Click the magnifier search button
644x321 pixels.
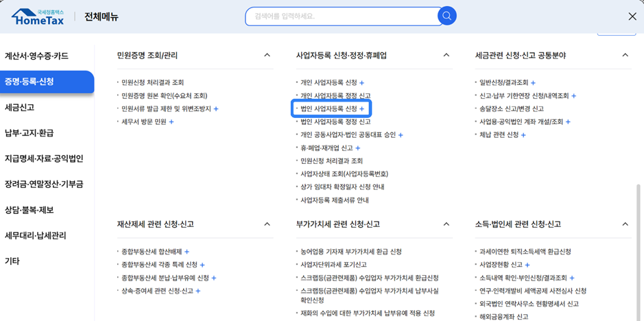tap(447, 16)
